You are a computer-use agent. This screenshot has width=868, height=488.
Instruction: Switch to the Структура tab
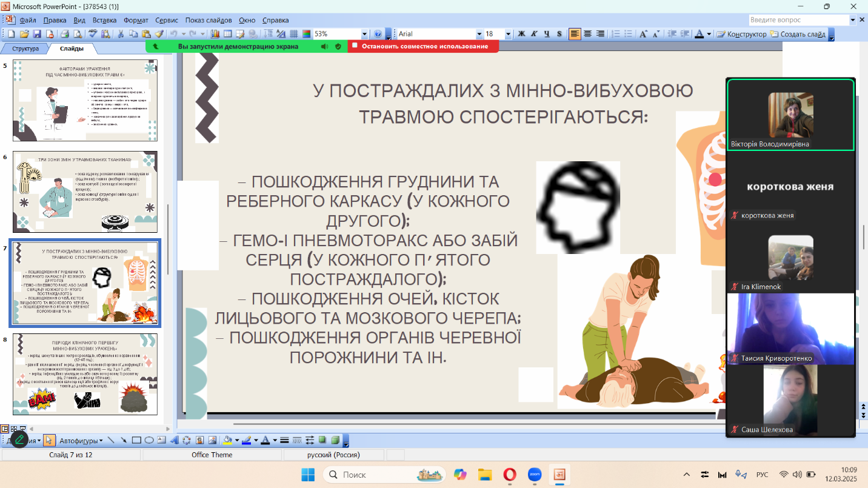pos(25,48)
